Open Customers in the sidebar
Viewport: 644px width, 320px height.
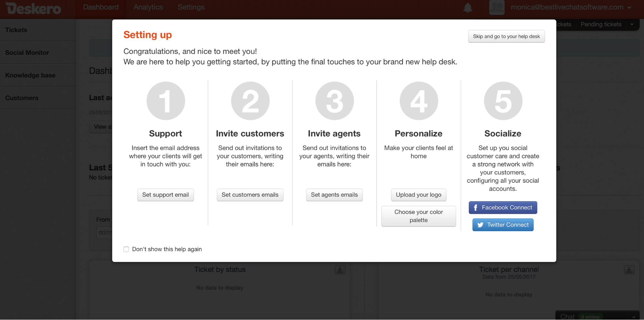(38, 98)
